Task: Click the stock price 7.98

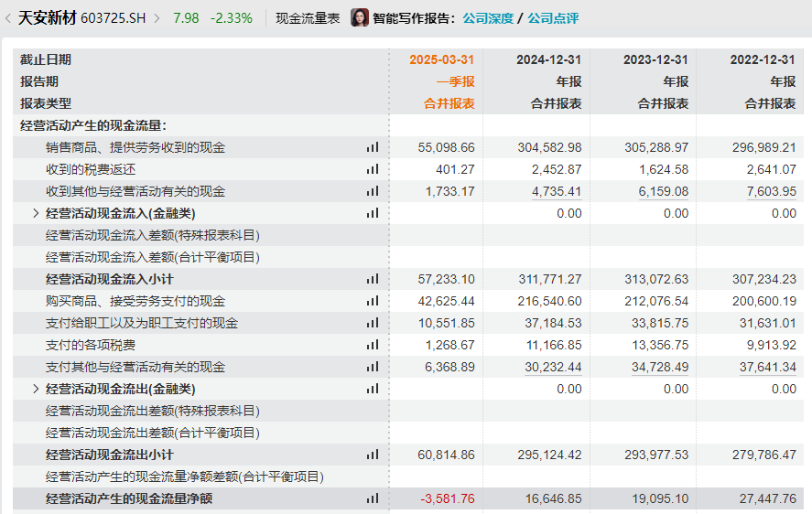Action: tap(186, 18)
